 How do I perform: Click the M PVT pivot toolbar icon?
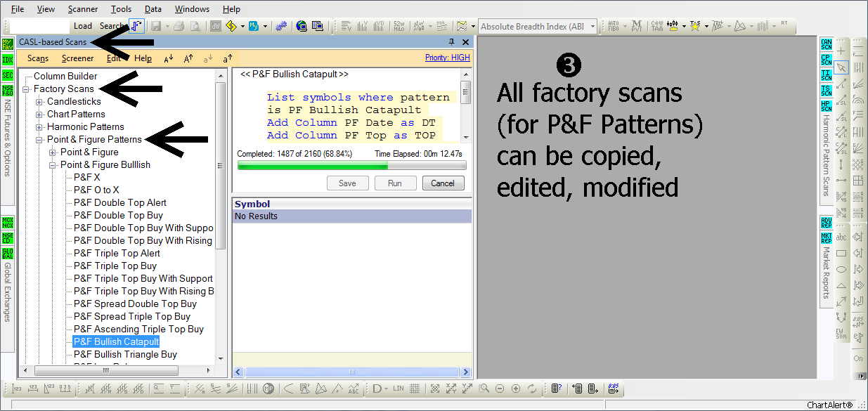tap(637, 26)
